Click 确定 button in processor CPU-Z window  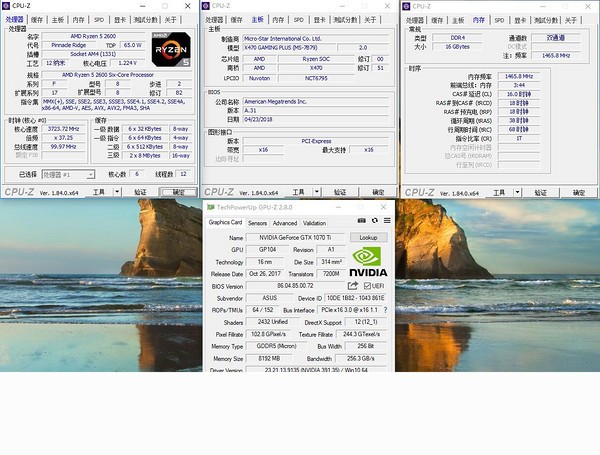click(179, 192)
